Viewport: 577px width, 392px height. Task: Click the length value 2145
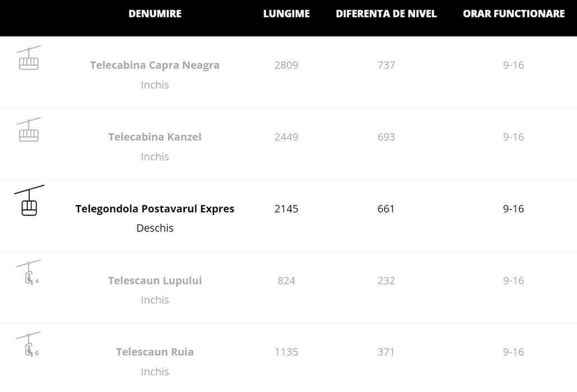point(286,209)
